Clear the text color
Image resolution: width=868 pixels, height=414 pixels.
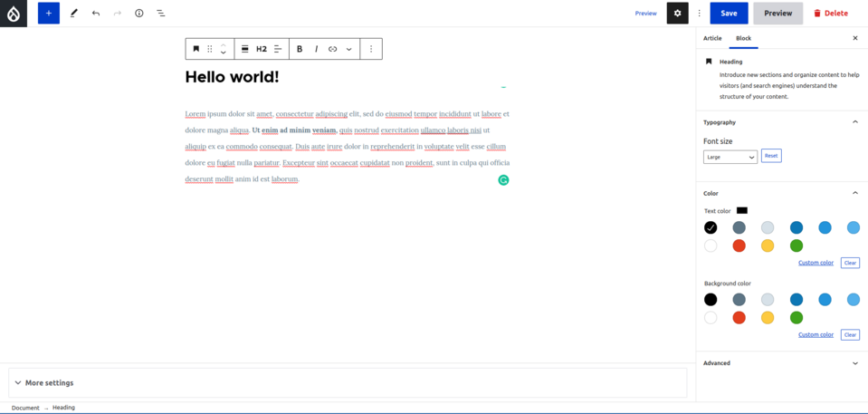[850, 263]
